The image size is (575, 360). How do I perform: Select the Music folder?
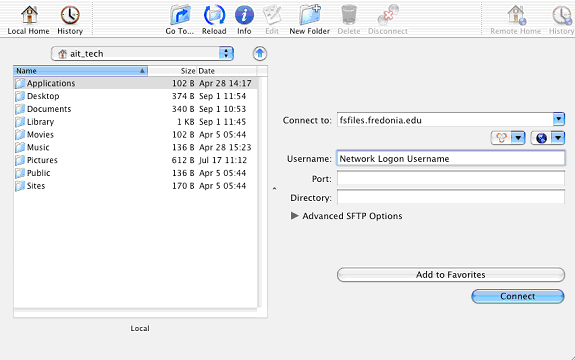[136, 147]
